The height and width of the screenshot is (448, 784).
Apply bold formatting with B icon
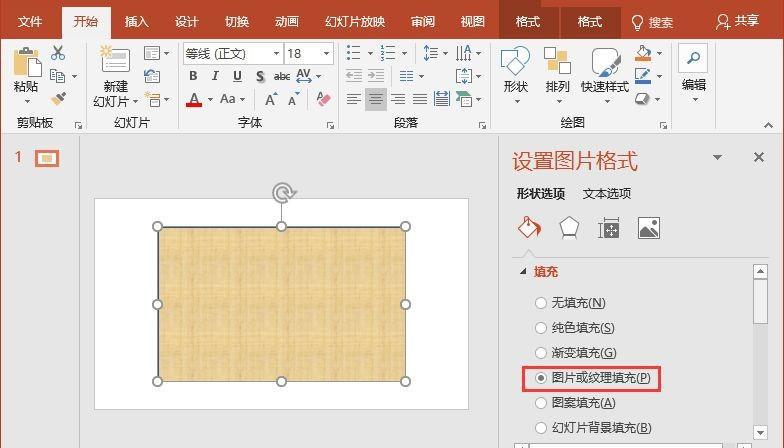click(x=193, y=76)
